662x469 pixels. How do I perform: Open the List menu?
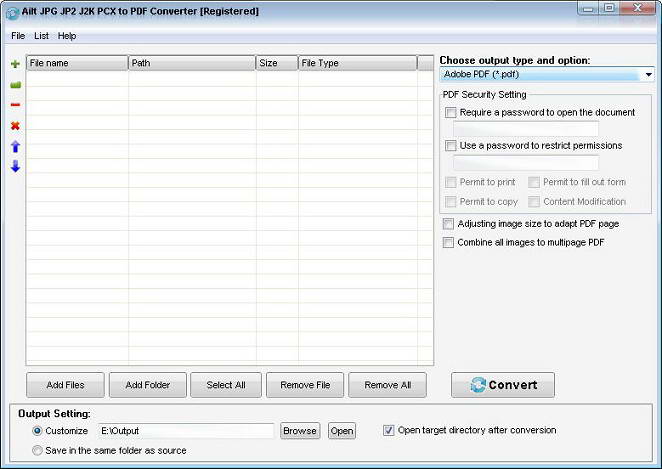(x=41, y=36)
